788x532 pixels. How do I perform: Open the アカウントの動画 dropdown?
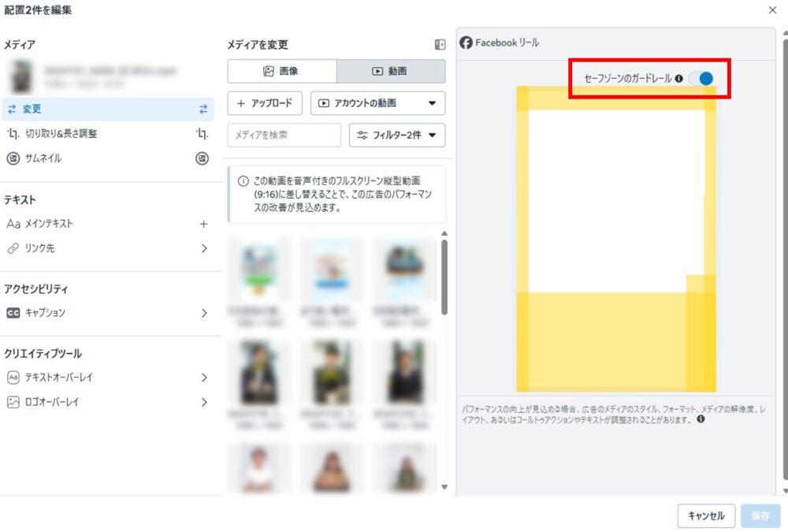tap(377, 103)
